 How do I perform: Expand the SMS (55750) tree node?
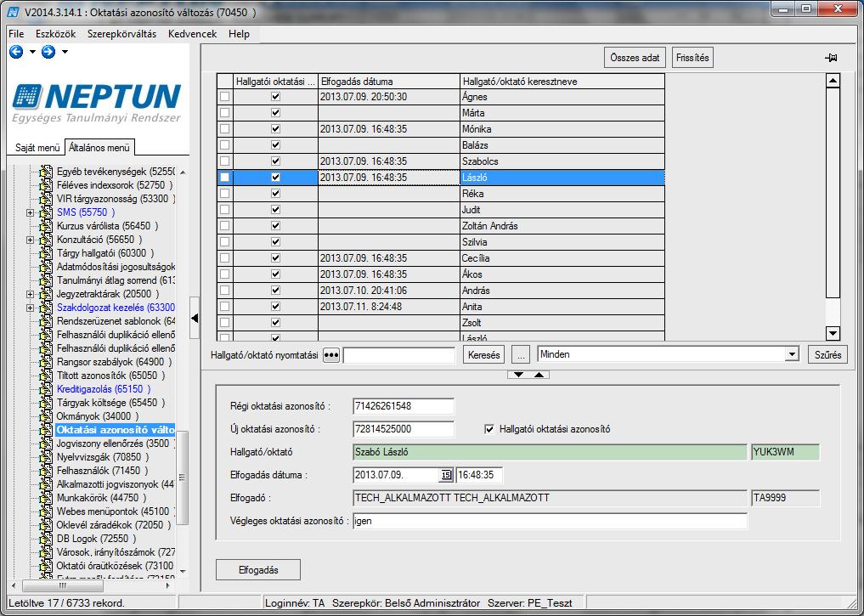point(31,212)
